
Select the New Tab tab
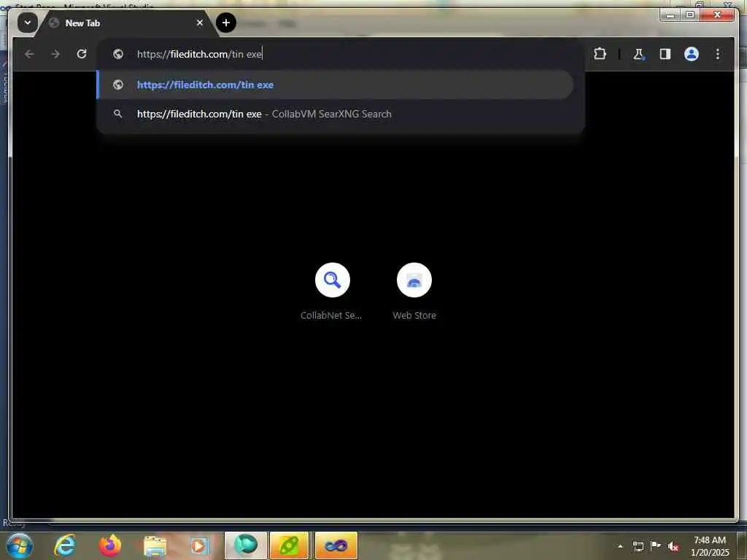126,23
